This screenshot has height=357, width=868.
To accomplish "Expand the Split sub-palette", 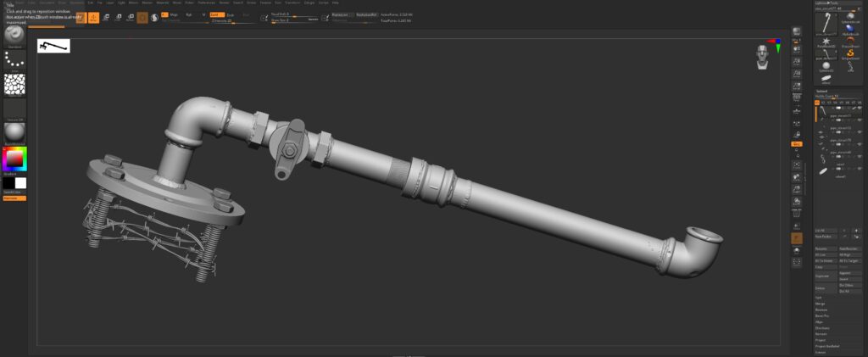I will (x=818, y=298).
